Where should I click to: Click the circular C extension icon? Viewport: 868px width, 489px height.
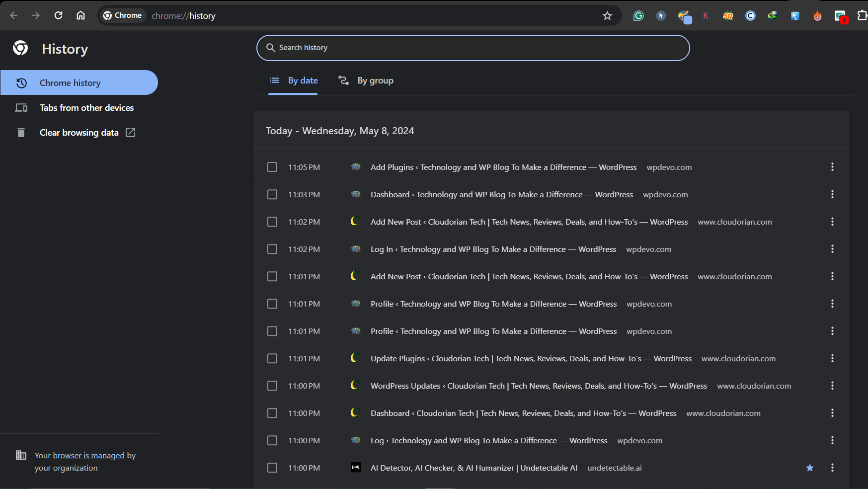(x=750, y=16)
